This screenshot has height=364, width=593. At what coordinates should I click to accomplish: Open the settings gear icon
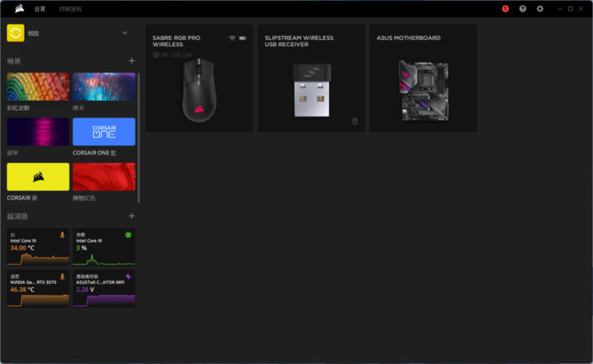pos(540,8)
